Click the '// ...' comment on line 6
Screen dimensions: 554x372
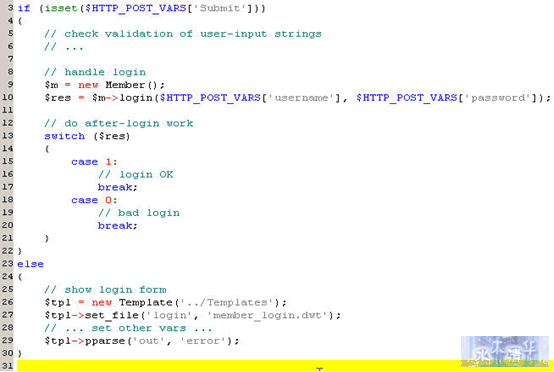tap(64, 46)
